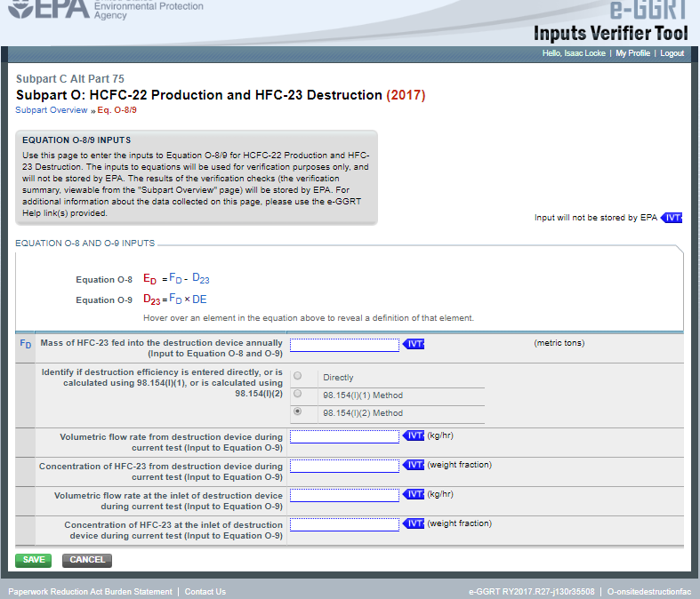Click the Logout link
700x599 pixels.
pos(672,53)
